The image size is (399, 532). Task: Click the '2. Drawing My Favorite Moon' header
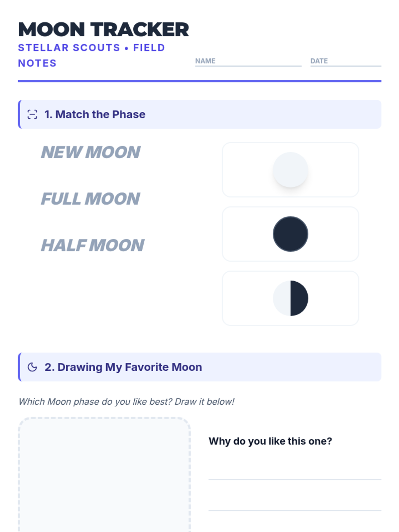click(x=199, y=367)
